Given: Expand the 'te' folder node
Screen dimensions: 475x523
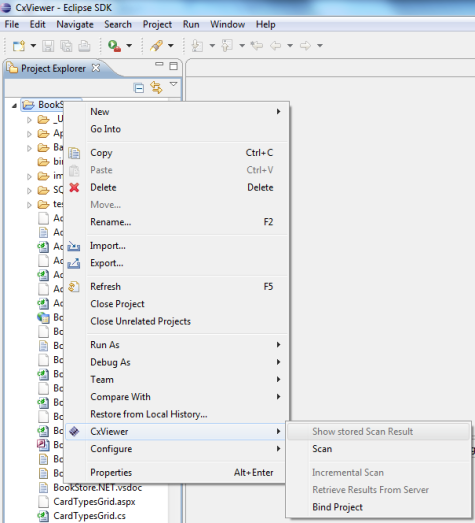Looking at the screenshot, I should 29,204.
